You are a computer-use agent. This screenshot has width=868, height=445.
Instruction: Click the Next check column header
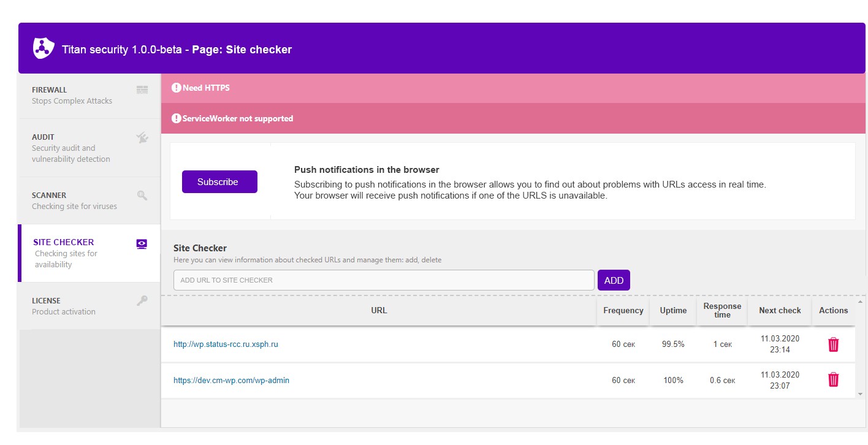point(780,310)
